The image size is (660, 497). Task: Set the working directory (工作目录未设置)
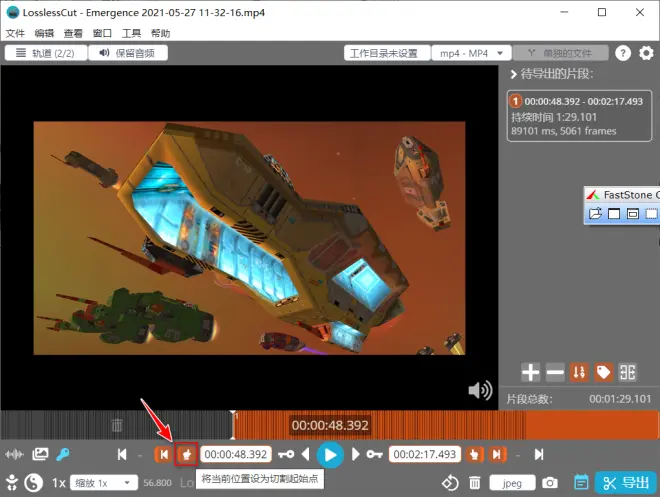click(x=387, y=53)
